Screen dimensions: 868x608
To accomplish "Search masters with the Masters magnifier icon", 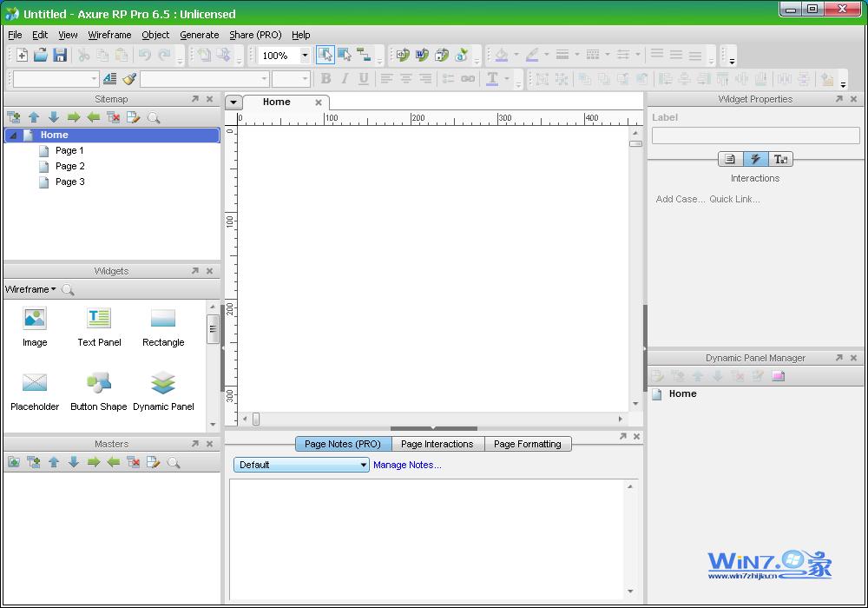I will tap(174, 462).
